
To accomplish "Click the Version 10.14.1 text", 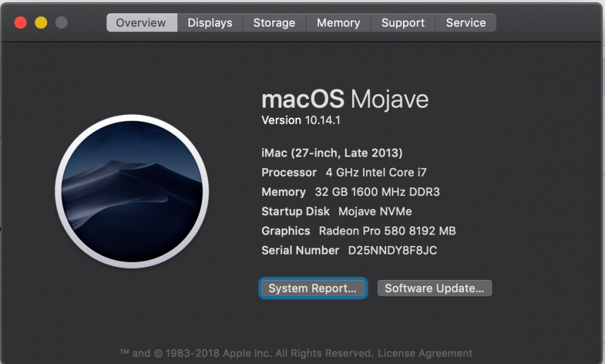I will pos(301,120).
